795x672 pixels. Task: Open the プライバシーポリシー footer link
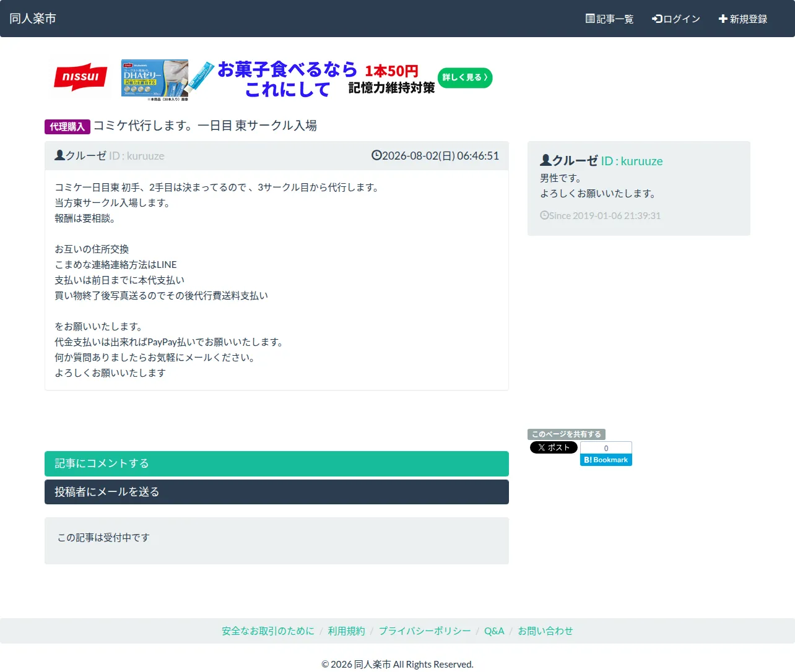(x=425, y=631)
